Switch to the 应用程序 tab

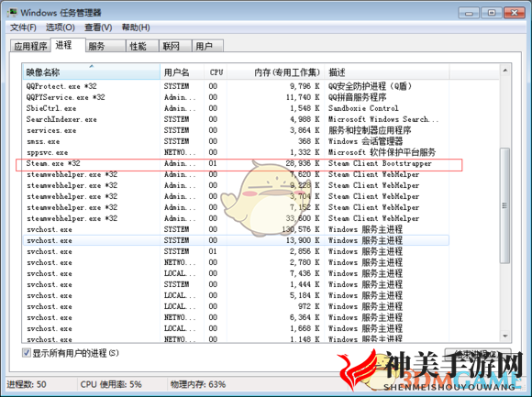[x=30, y=46]
